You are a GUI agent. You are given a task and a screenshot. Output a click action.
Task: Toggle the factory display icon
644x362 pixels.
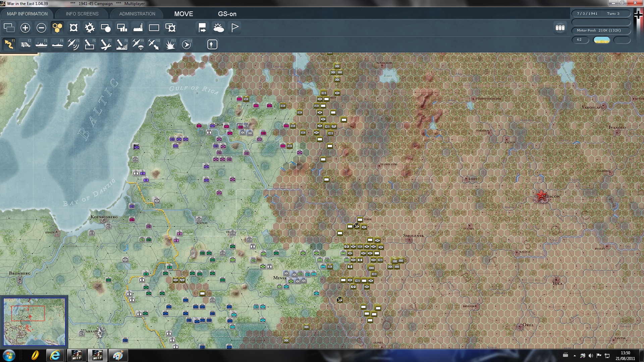click(x=138, y=28)
